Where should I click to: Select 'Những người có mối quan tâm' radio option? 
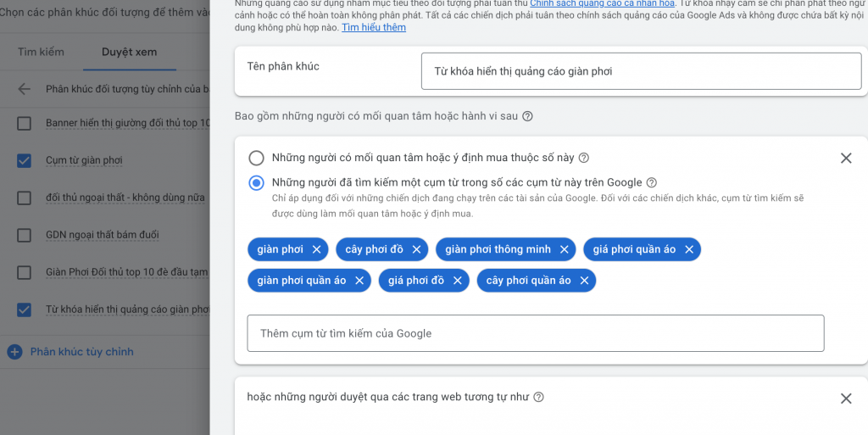tap(256, 159)
